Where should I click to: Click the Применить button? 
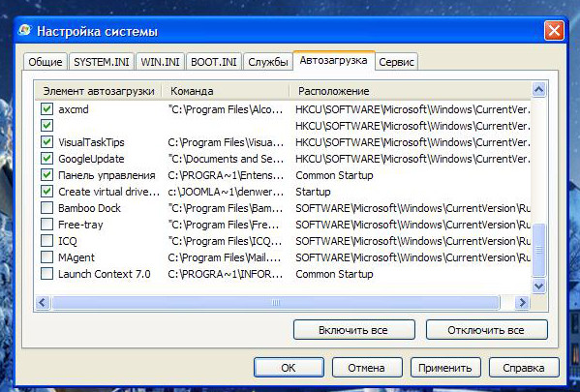(445, 368)
